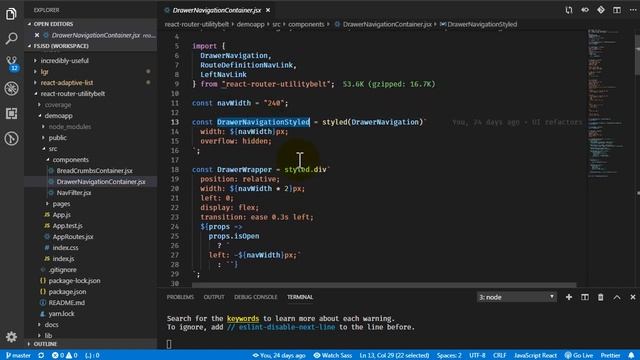Click the compare changes icon in editor toolbar
This screenshot has width=640, height=360.
pyautogui.click(x=569, y=10)
